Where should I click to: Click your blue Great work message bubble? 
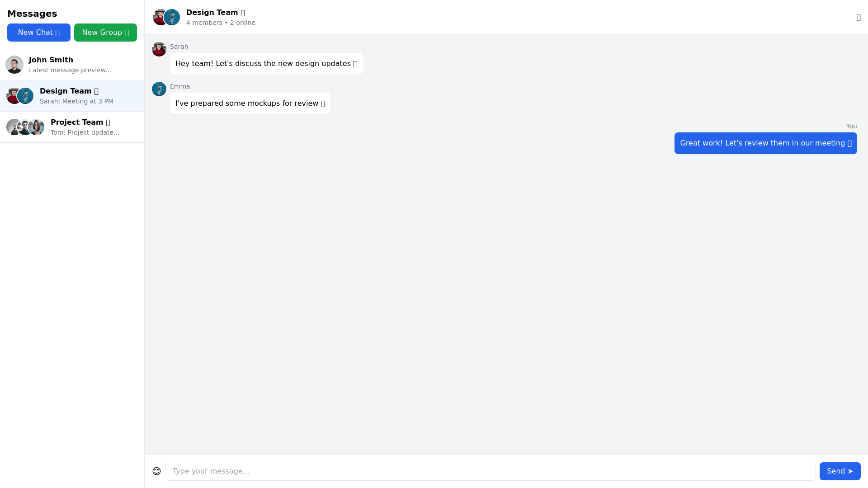click(765, 143)
